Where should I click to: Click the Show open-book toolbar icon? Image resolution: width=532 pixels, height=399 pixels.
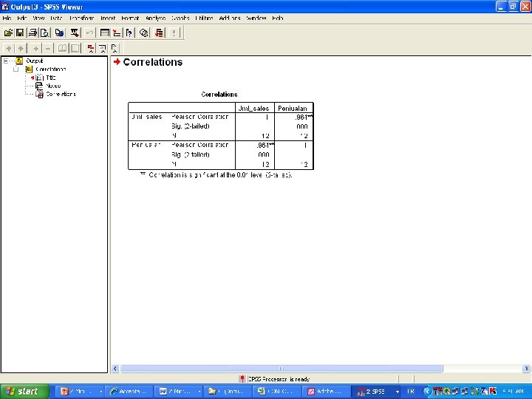coord(62,48)
